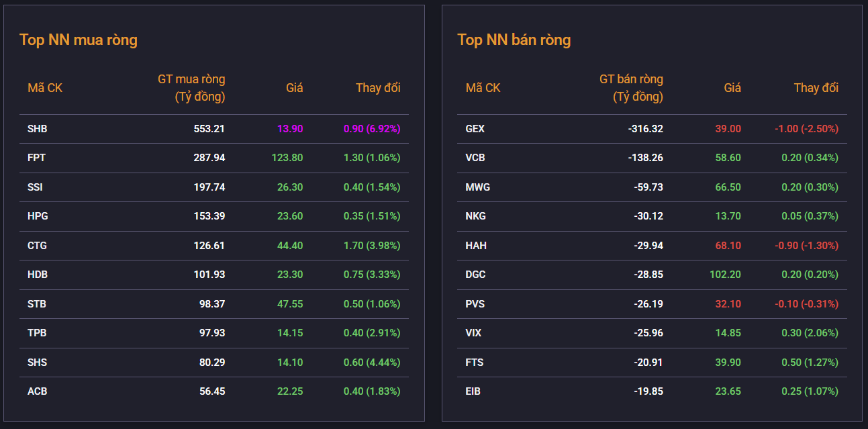Click HPG in net buy table
Screen dimensions: 868x429
(38, 216)
